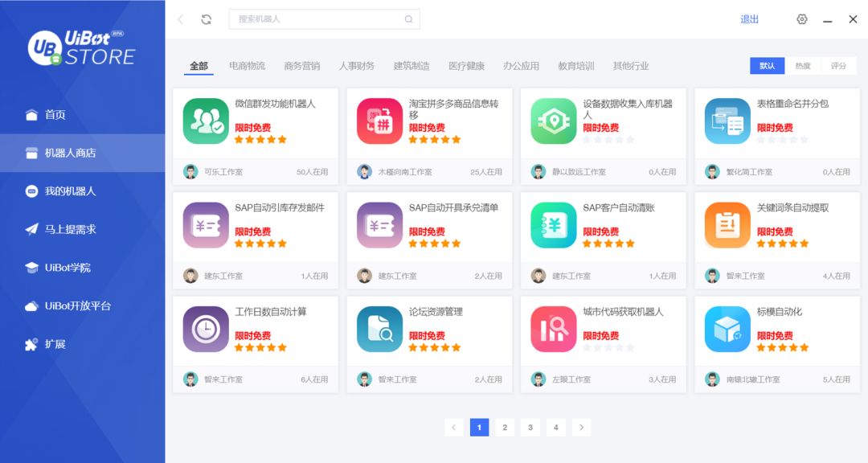Open the 设备数据收集入库机器人 app icon
Viewport: 868px width, 463px height.
(554, 121)
